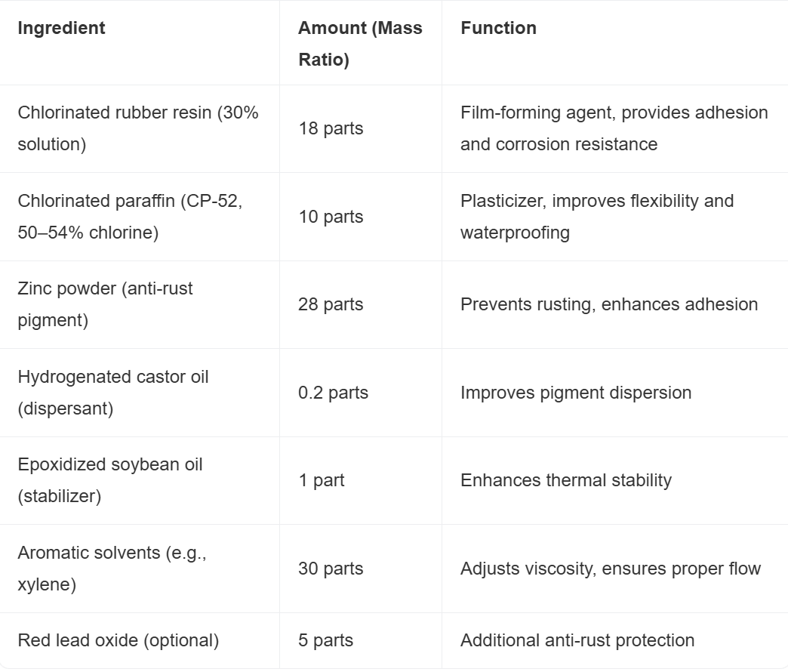Select the Chlorinated paraffin (CP-52) cell
788x672 pixels.
[x=130, y=217]
